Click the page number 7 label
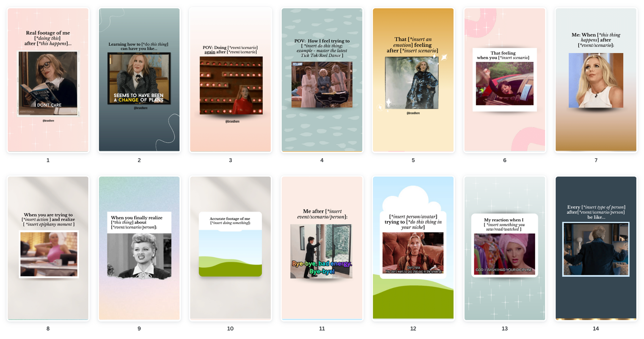 pyautogui.click(x=596, y=160)
